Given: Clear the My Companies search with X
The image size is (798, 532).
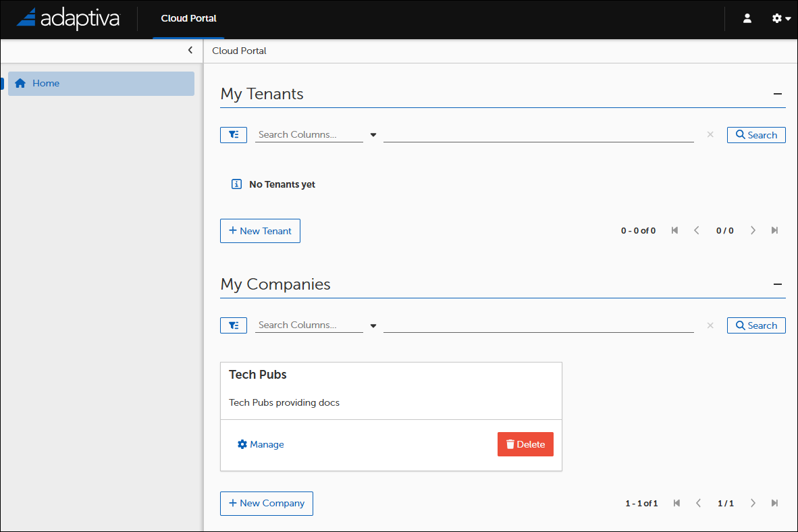Looking at the screenshot, I should [x=710, y=325].
